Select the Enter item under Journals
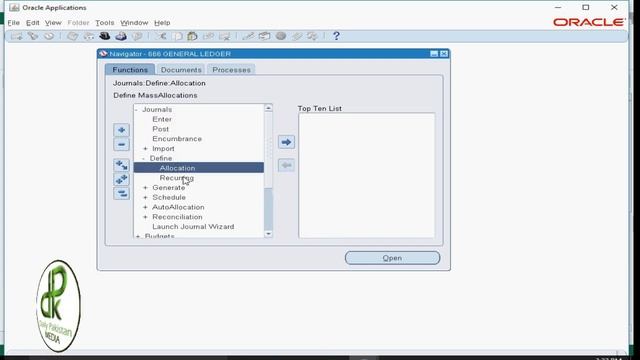 [x=162, y=119]
